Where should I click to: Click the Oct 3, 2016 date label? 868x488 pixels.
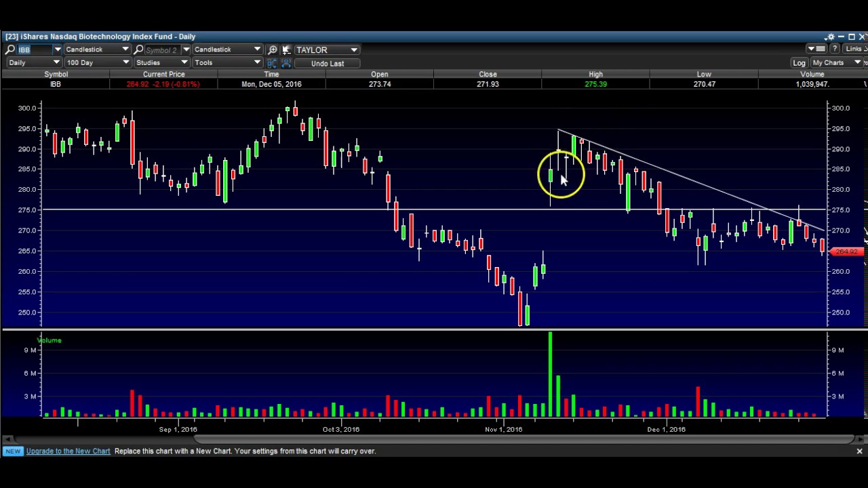[x=341, y=429]
